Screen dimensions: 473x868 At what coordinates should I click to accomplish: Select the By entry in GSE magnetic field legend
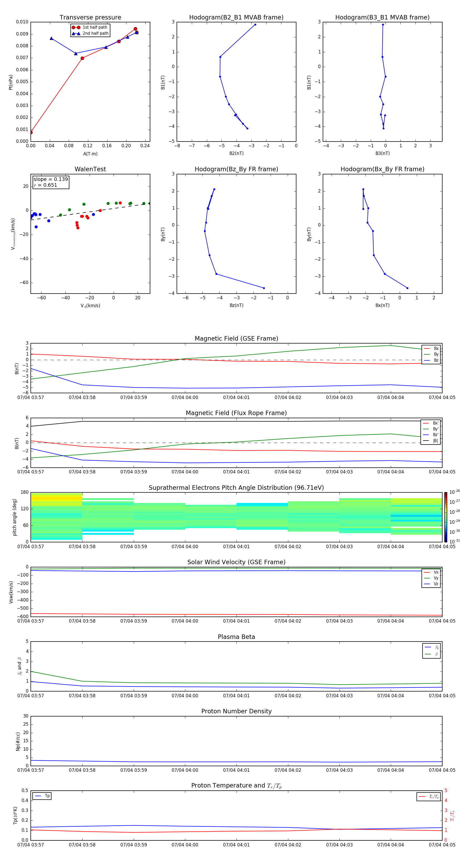point(431,355)
